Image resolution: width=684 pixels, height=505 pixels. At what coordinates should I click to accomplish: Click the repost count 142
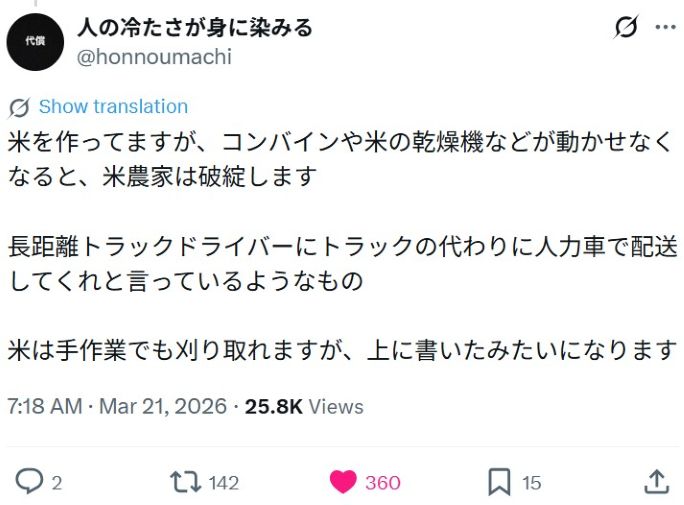pyautogui.click(x=224, y=483)
